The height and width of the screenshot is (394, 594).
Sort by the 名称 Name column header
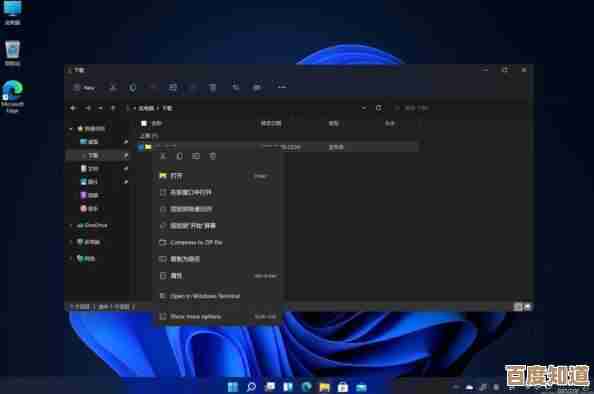[x=157, y=124]
